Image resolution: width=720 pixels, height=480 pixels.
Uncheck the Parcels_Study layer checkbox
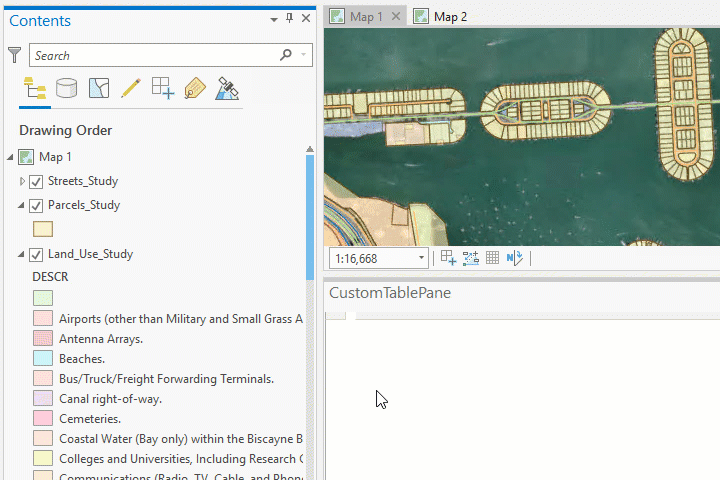coord(36,205)
